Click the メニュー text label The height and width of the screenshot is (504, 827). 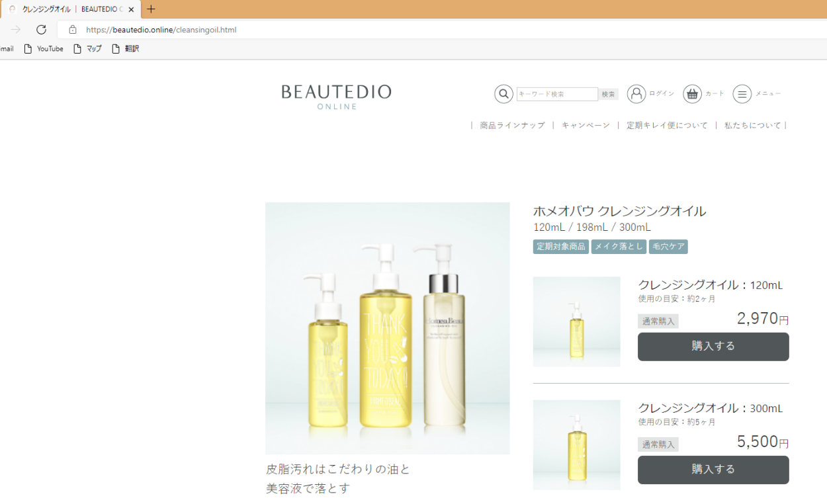(x=768, y=94)
